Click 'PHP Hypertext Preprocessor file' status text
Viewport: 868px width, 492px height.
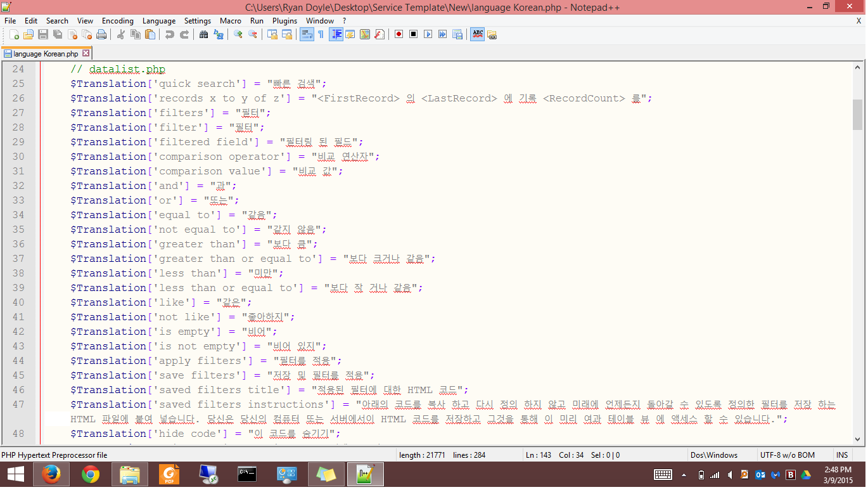coord(54,455)
